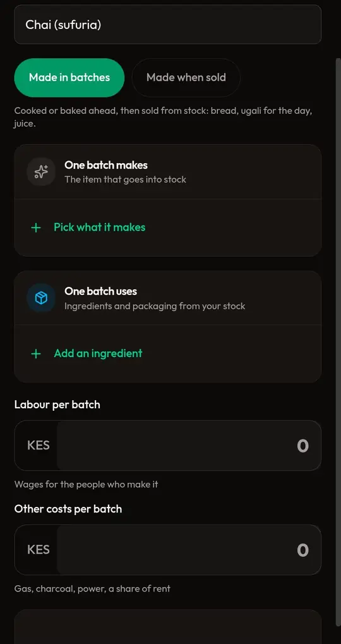Click the sparkle icon beside One batch makes
341x644 pixels.
pos(41,172)
